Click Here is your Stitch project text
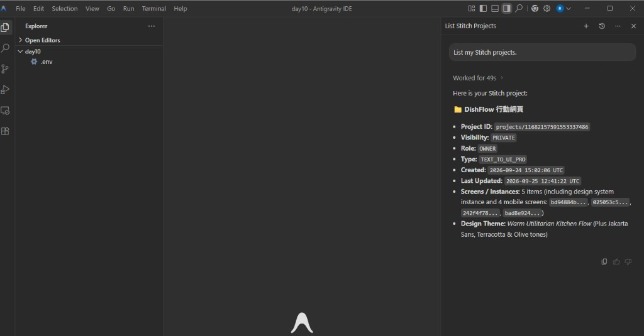 (490, 93)
